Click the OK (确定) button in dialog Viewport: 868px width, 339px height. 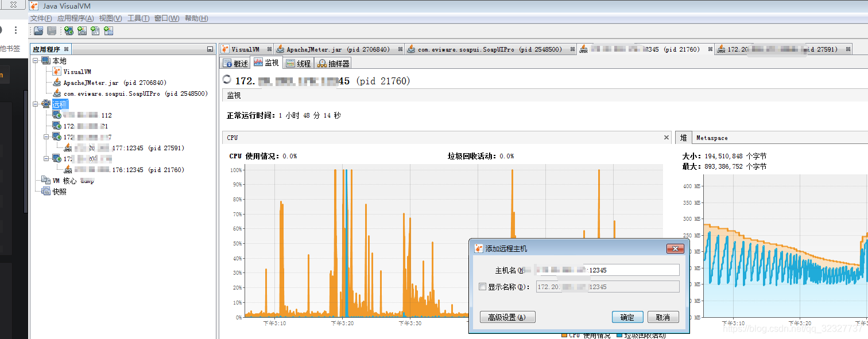(627, 317)
